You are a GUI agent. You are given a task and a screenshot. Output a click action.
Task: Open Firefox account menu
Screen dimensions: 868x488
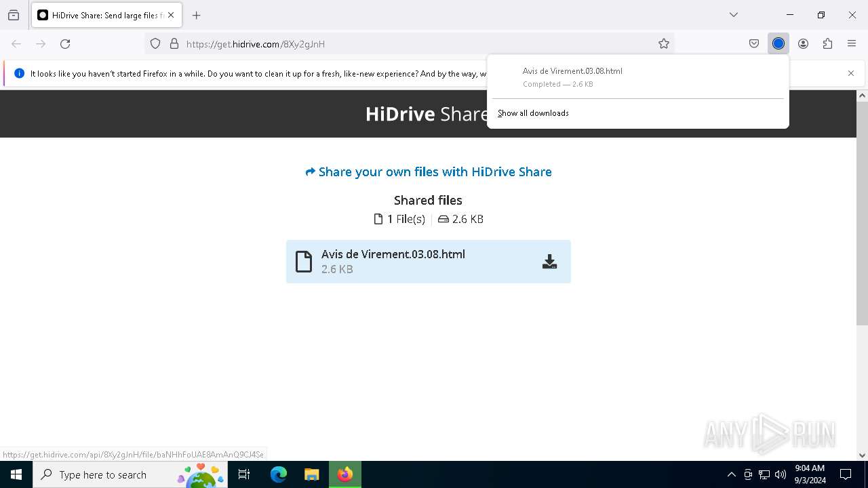pos(803,44)
